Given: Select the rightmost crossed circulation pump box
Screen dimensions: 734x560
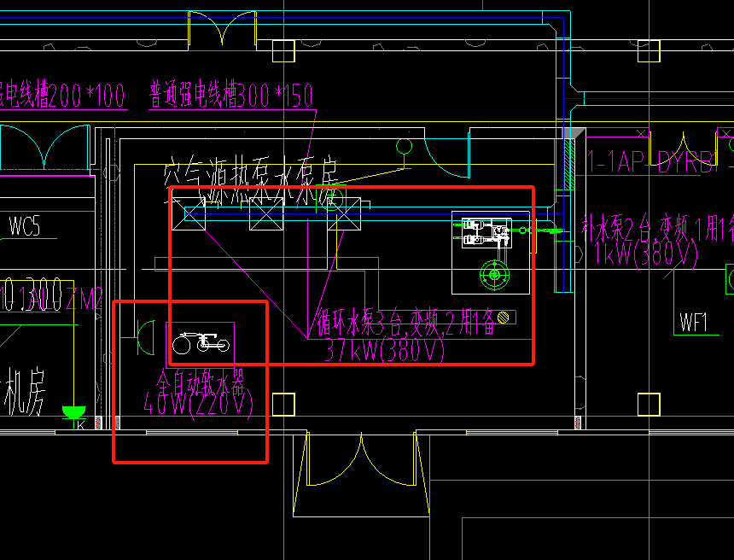Looking at the screenshot, I should pos(344,214).
